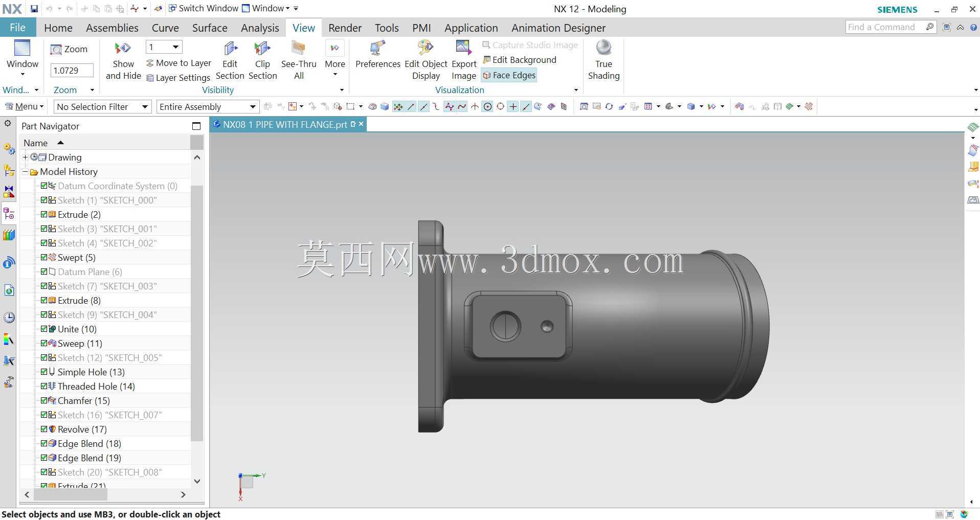Screen dimensions: 980x520
Task: Open the Menu dropdown
Action: coord(24,106)
